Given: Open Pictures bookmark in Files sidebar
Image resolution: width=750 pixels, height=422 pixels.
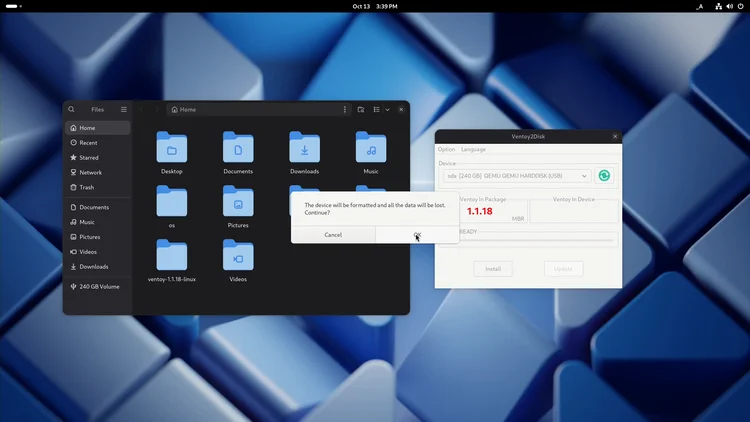Looking at the screenshot, I should (x=98, y=237).
